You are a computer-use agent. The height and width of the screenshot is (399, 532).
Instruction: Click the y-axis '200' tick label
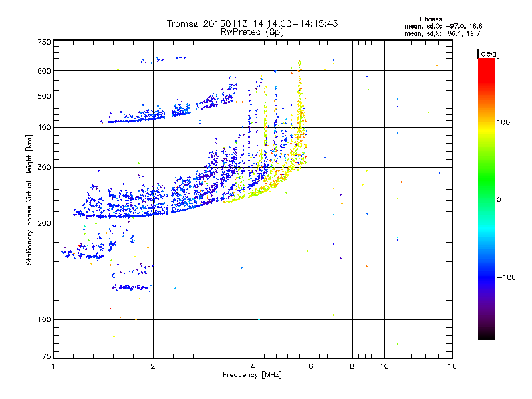[44, 223]
